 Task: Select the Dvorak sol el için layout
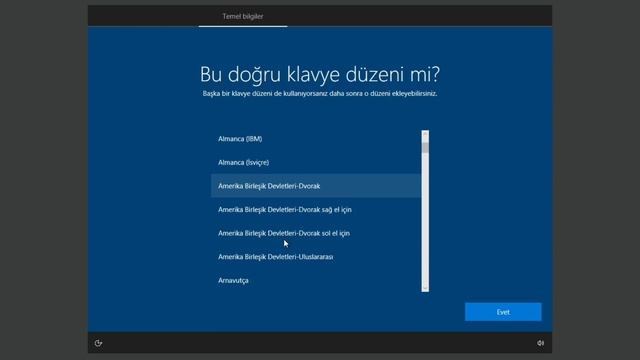[x=316, y=233]
